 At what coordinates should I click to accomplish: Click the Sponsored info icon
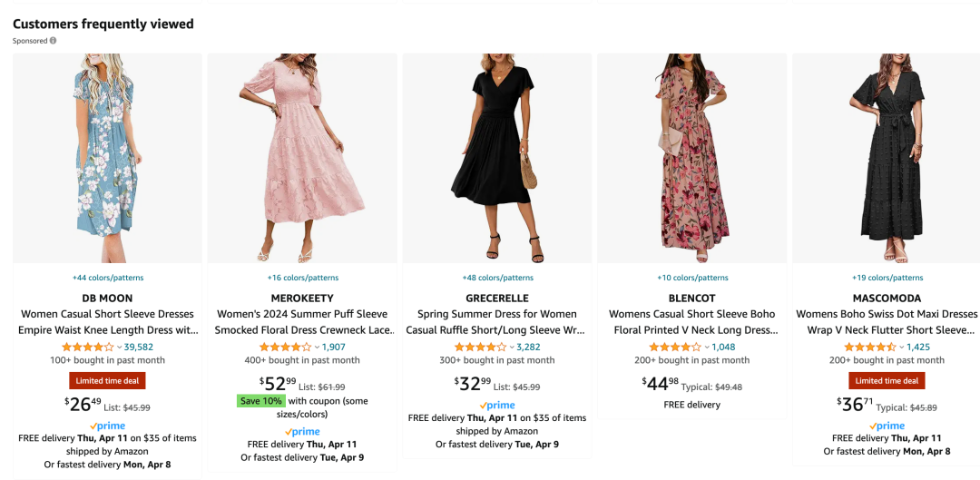[53, 41]
